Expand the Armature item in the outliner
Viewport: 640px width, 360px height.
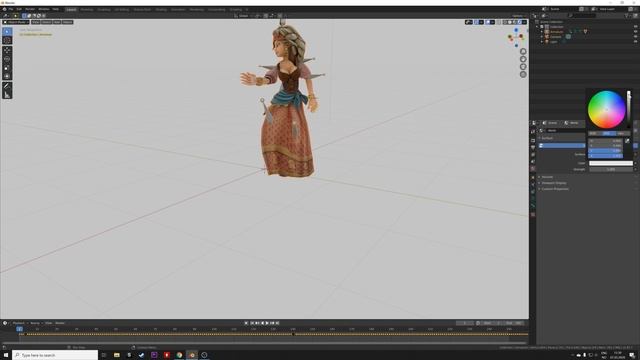tap(542, 31)
